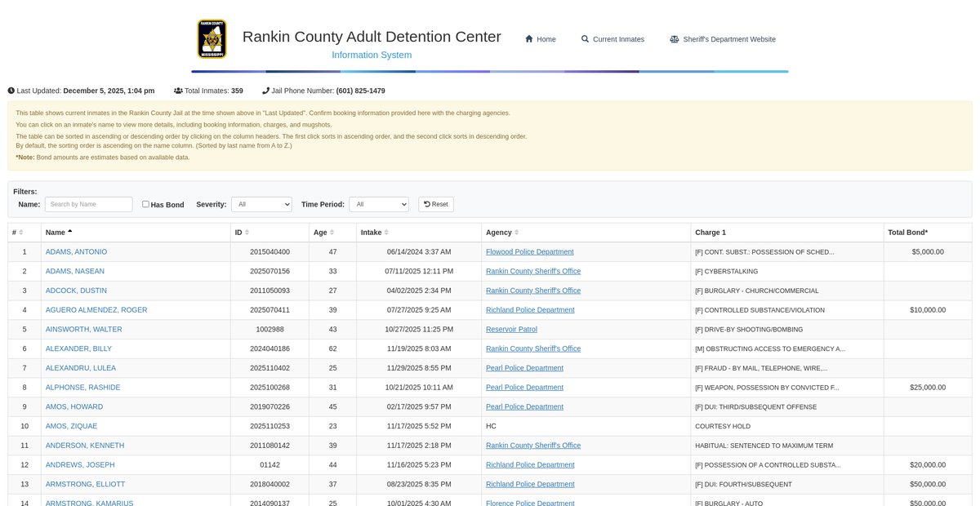The image size is (980, 506).
Task: Select bond amount $10,000.00
Action: coord(928,310)
